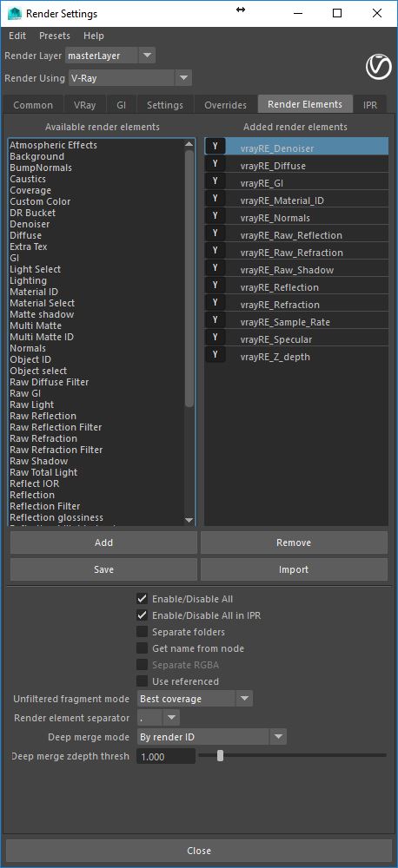Switch to the Common tab
Screen dimensions: 398x868
[33, 105]
